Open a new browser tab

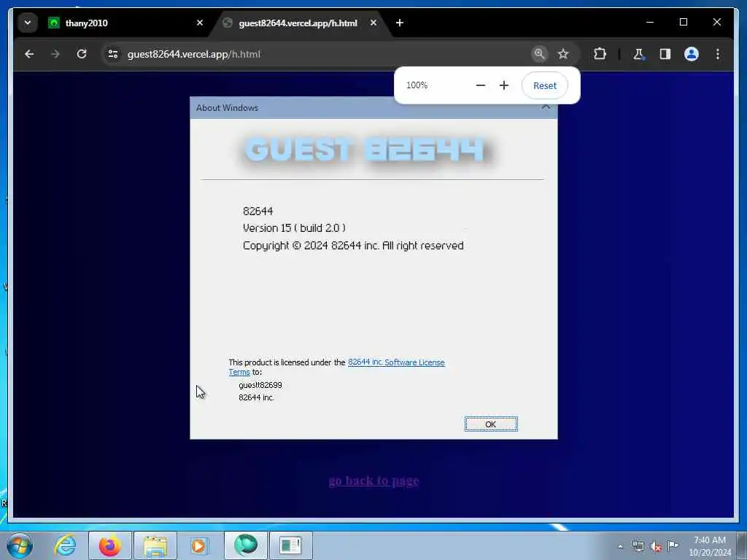(x=400, y=23)
